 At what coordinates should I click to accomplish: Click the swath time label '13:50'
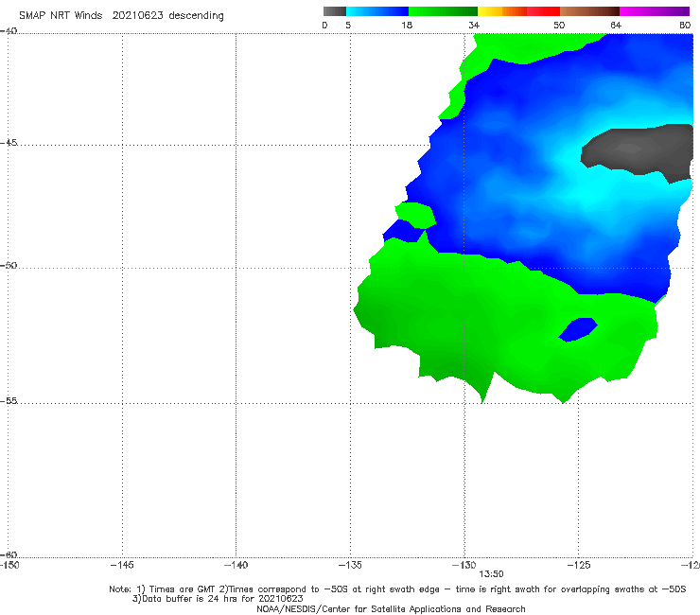point(491,574)
